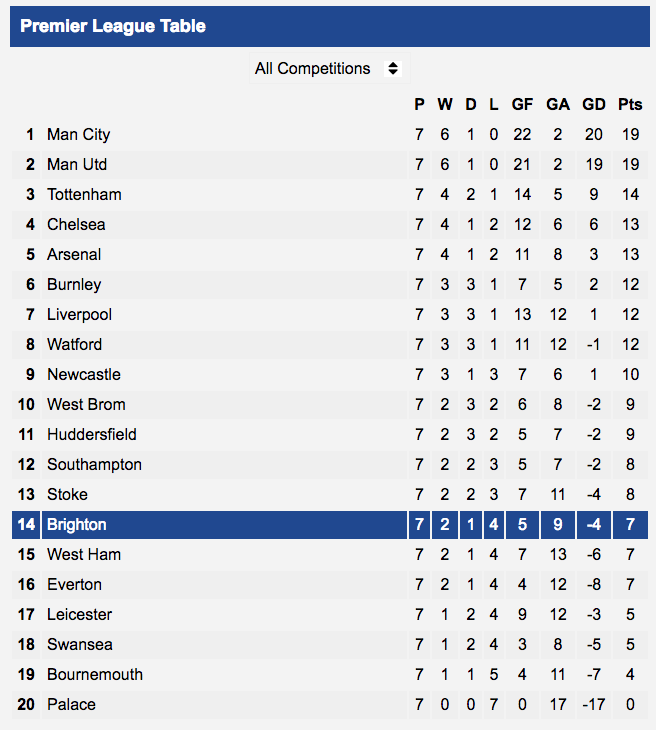Click the Bournemouth team name

(95, 675)
